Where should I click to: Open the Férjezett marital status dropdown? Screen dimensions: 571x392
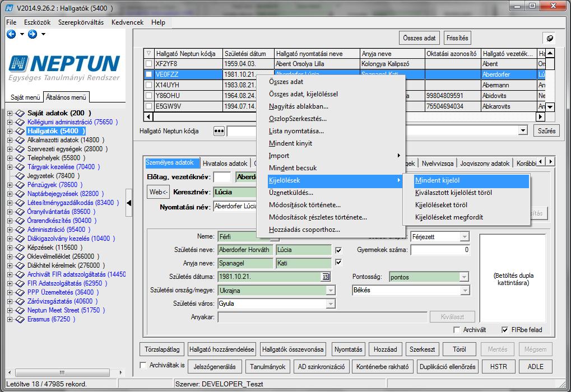465,237
